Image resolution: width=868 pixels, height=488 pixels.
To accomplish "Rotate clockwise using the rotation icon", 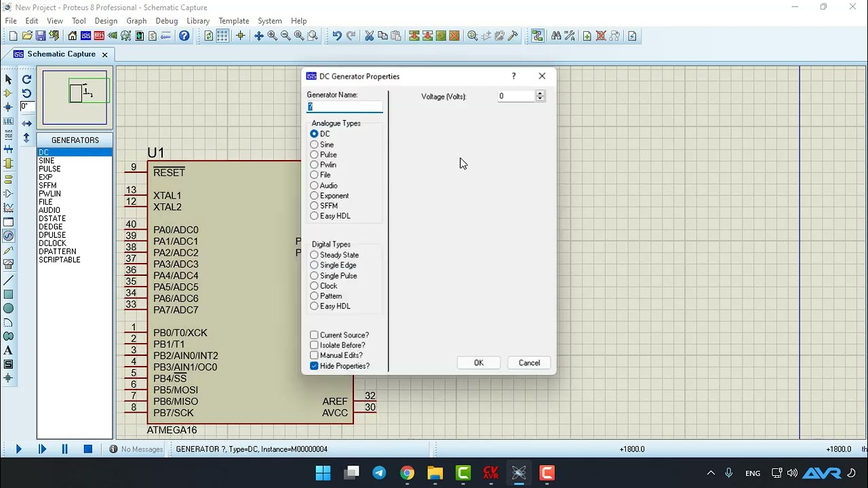I will 27,79.
